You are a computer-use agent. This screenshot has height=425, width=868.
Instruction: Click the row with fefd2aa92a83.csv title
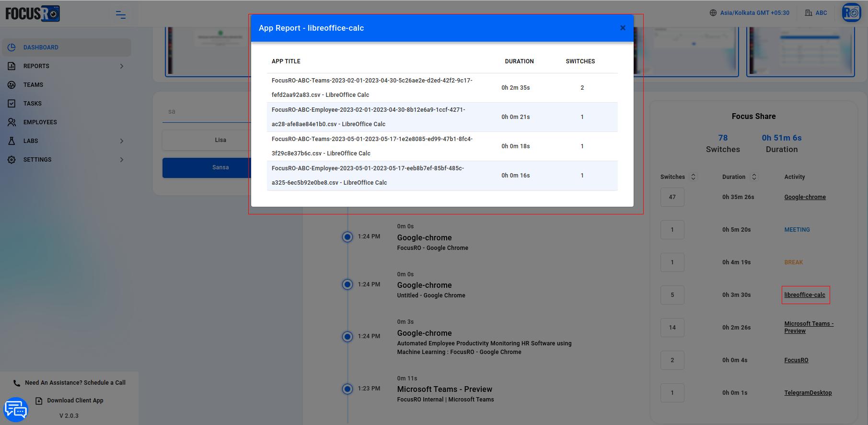click(442, 88)
